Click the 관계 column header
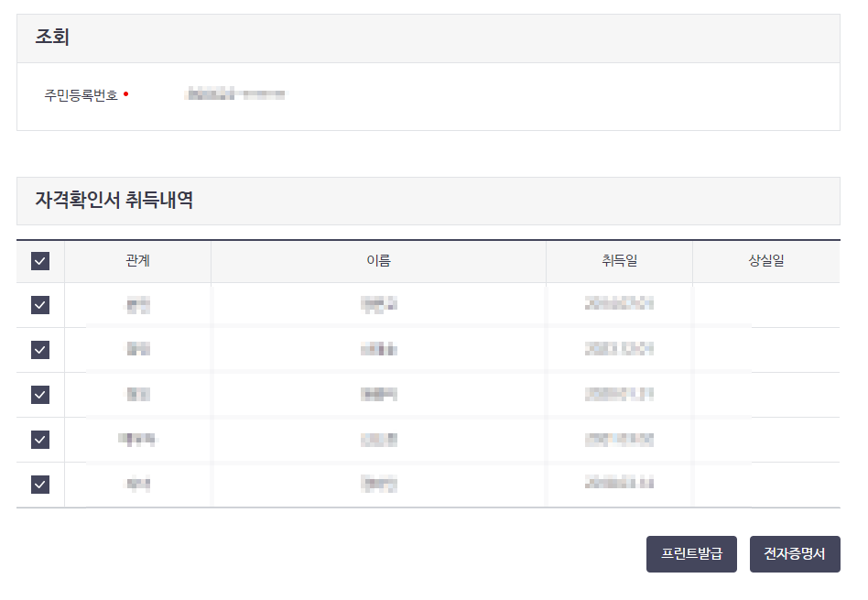 point(137,261)
